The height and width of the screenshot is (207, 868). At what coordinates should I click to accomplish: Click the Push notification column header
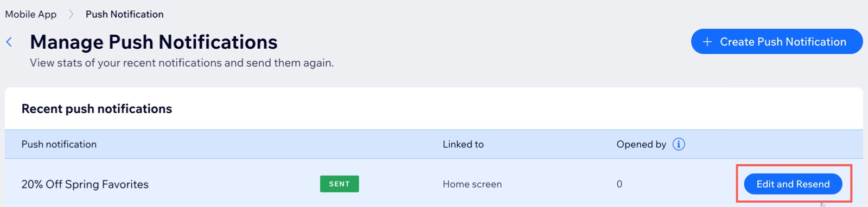[x=59, y=144]
